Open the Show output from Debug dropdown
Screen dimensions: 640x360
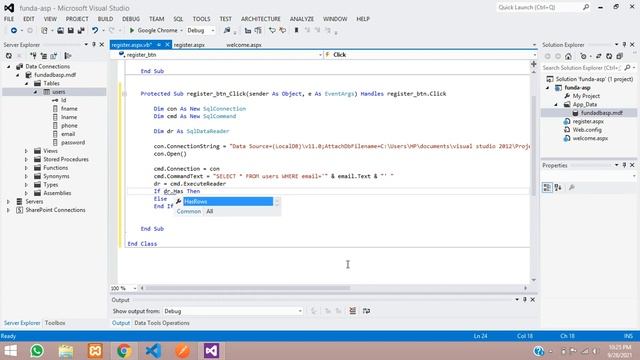point(300,311)
